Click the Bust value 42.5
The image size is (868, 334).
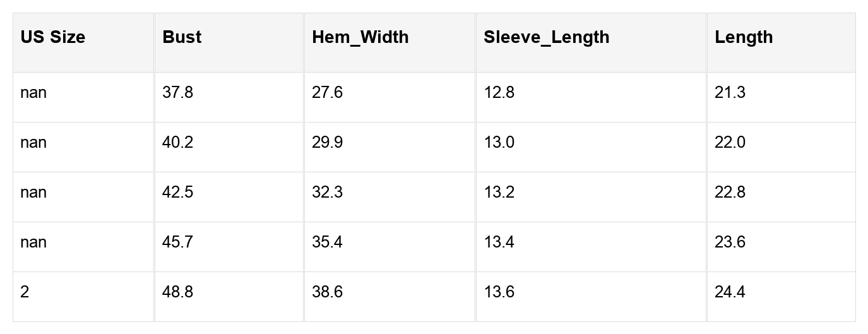[177, 193]
